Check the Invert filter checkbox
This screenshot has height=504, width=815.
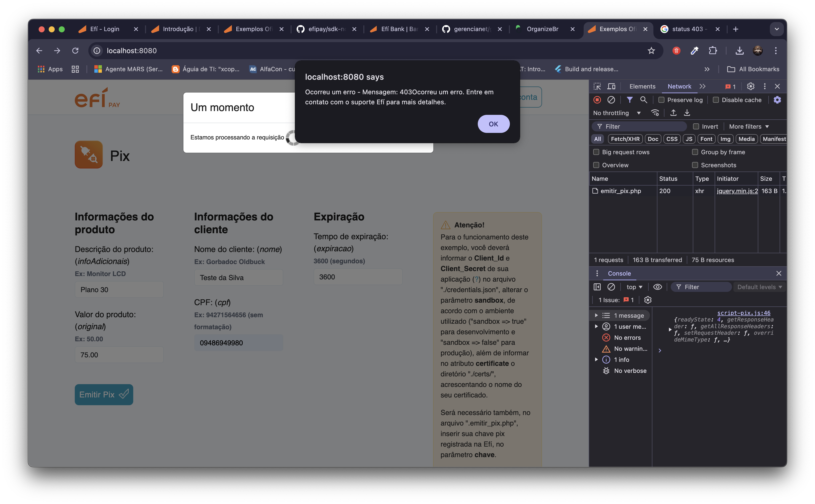point(696,126)
